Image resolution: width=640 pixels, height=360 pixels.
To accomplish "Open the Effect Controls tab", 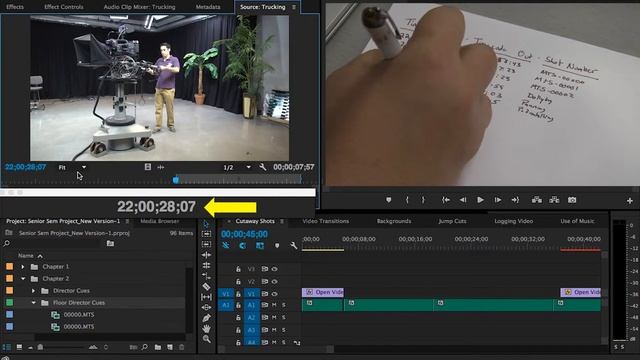I will point(64,7).
